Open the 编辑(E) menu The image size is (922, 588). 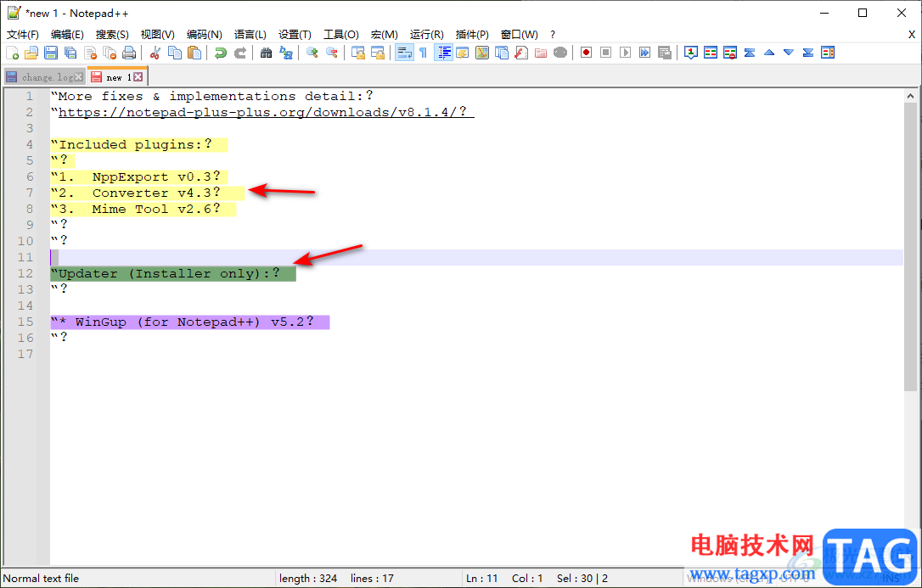point(67,35)
